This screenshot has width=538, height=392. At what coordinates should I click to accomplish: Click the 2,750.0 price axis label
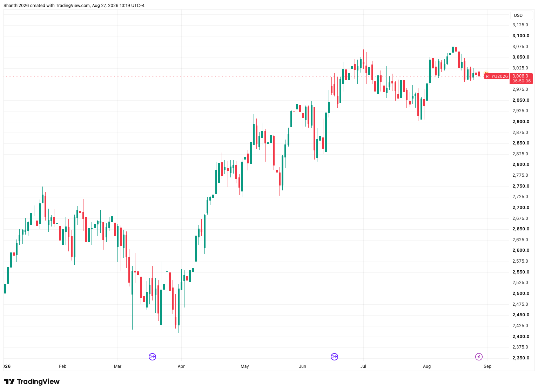coord(521,186)
